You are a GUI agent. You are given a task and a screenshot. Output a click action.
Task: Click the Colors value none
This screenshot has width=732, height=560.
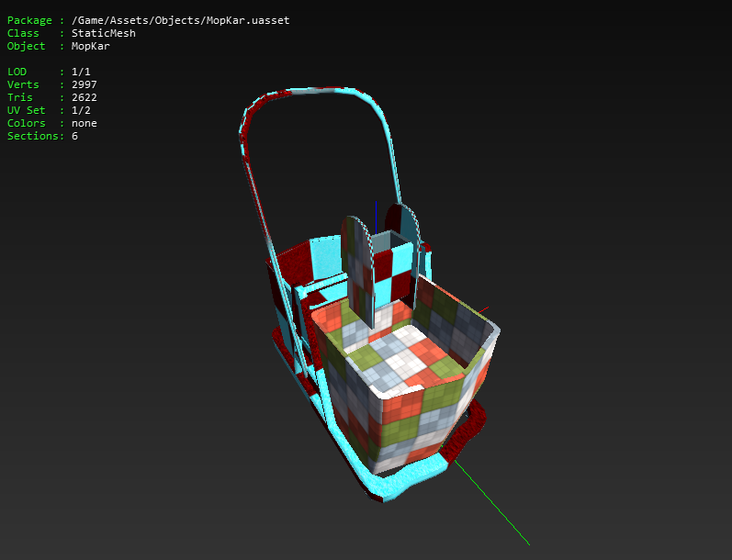[84, 123]
